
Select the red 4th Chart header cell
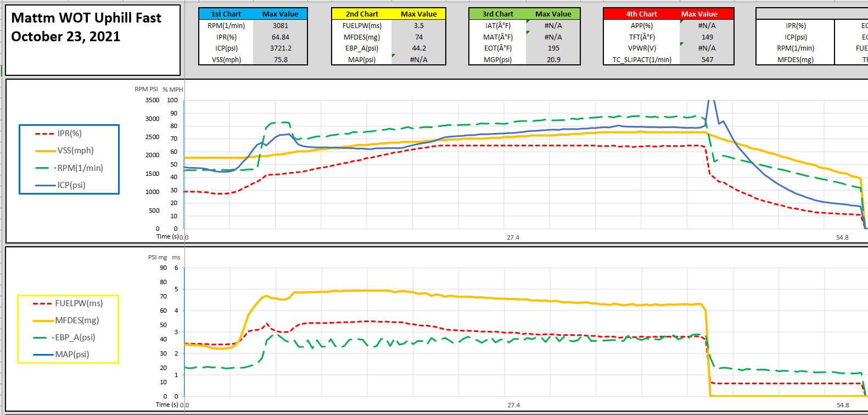click(641, 14)
